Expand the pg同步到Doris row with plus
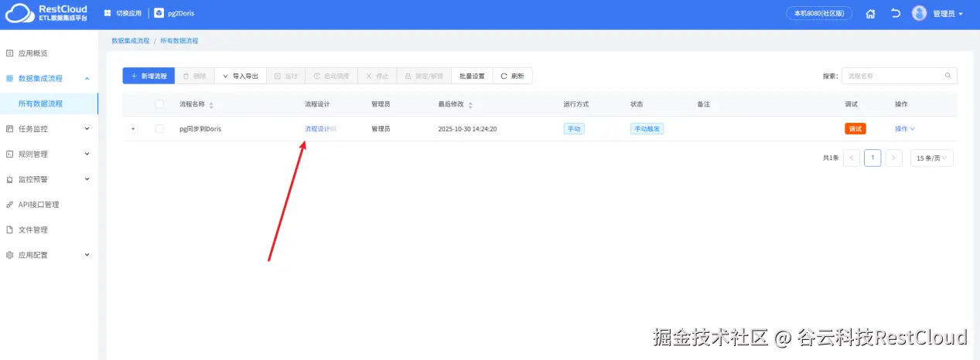 coord(133,129)
